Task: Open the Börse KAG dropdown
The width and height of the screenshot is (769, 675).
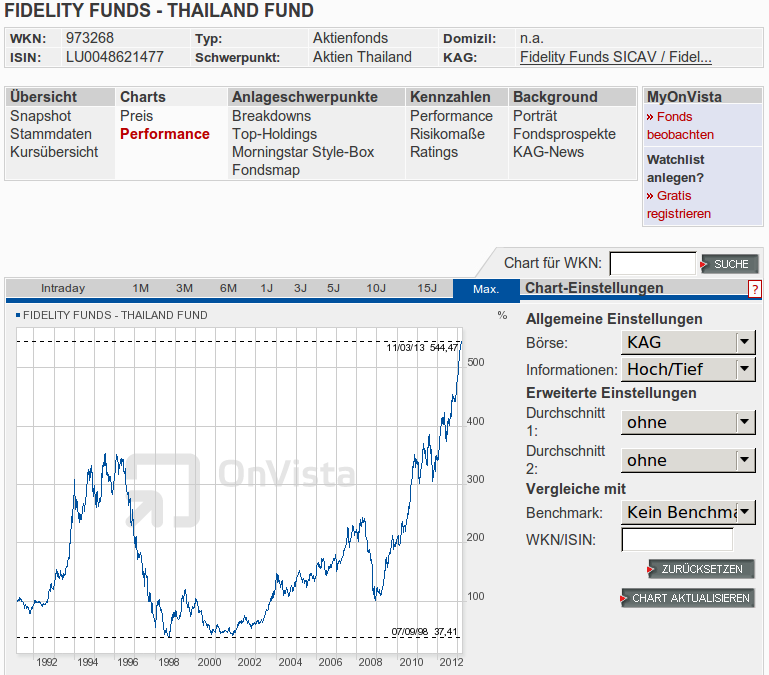Action: 688,342
